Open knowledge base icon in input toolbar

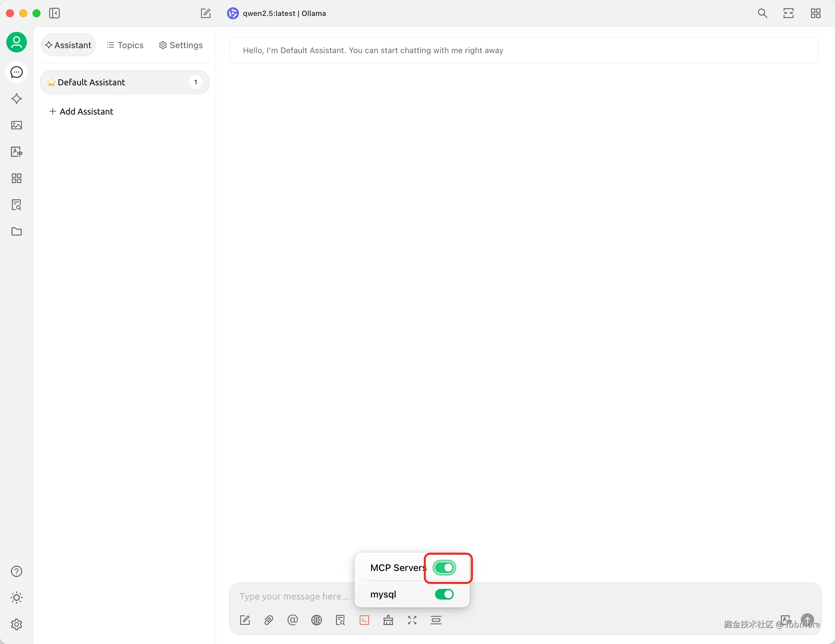coord(340,620)
